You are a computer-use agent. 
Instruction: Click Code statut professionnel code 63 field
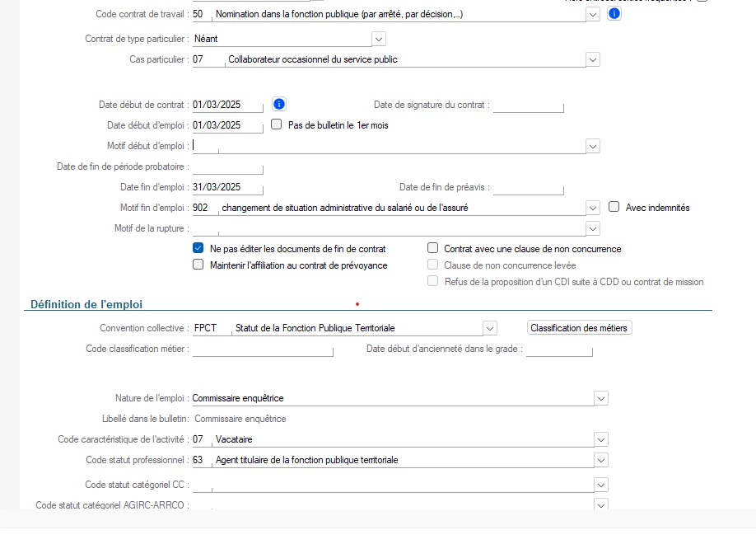202,461
